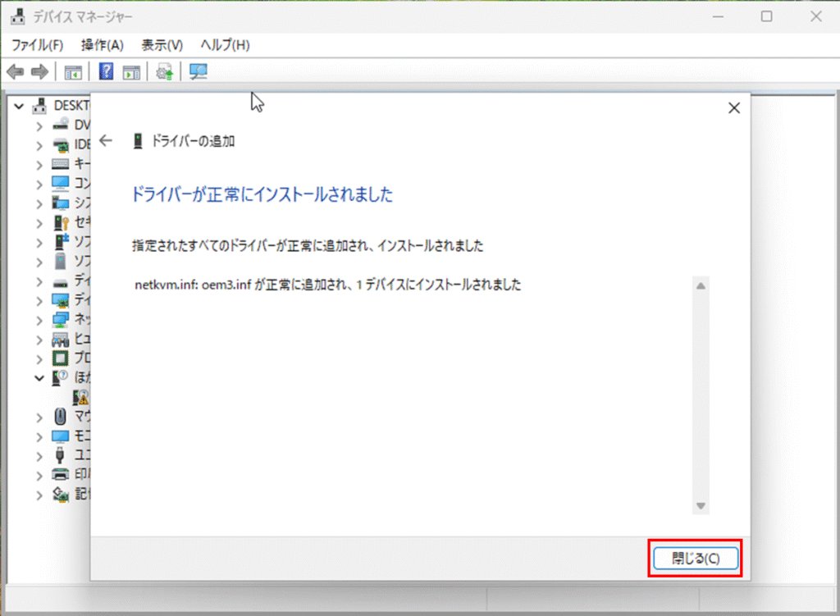
Task: Expand the keyboard category chevron
Action: tap(39, 164)
